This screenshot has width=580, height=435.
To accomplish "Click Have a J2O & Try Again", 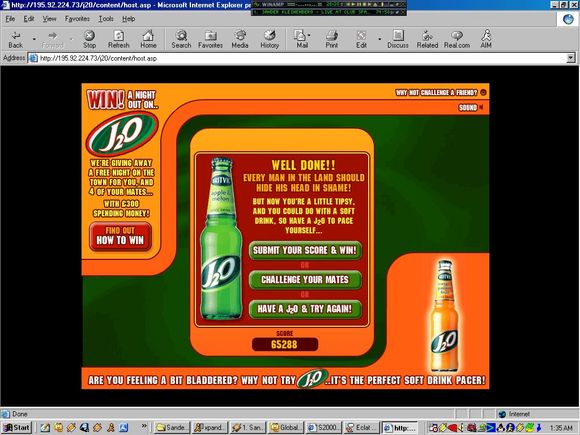I will pyautogui.click(x=305, y=309).
